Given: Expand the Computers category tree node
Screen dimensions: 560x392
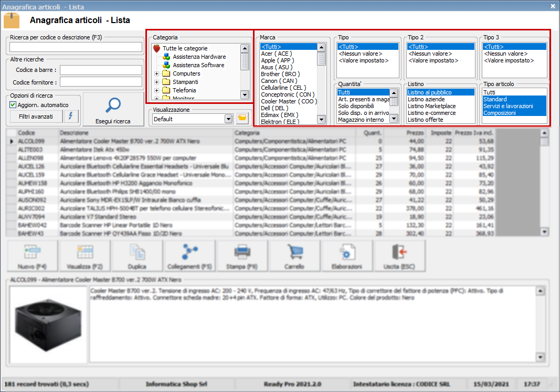Looking at the screenshot, I should (156, 74).
